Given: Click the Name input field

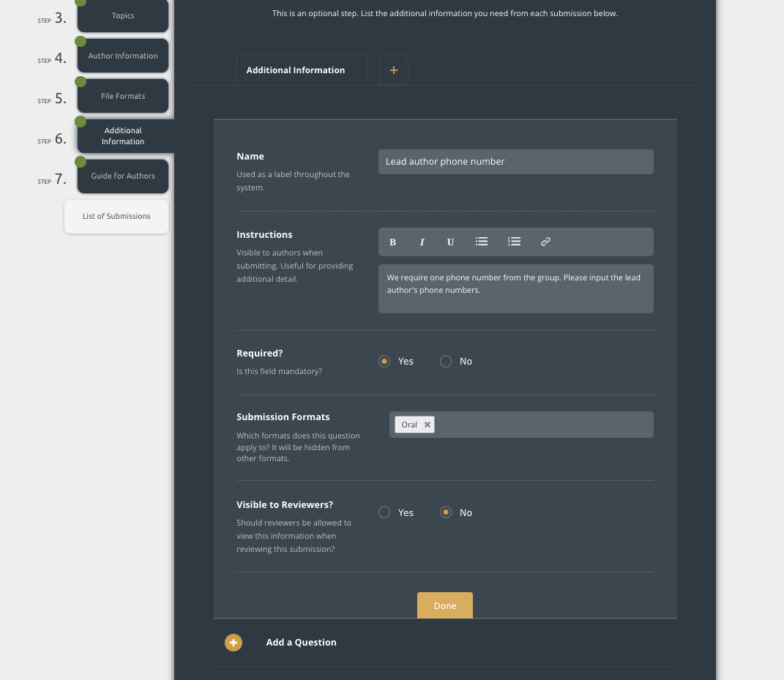Looking at the screenshot, I should coord(515,162).
